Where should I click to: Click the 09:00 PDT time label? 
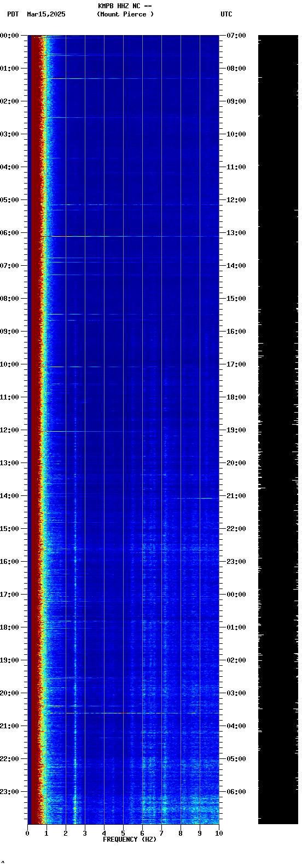(x=9, y=332)
